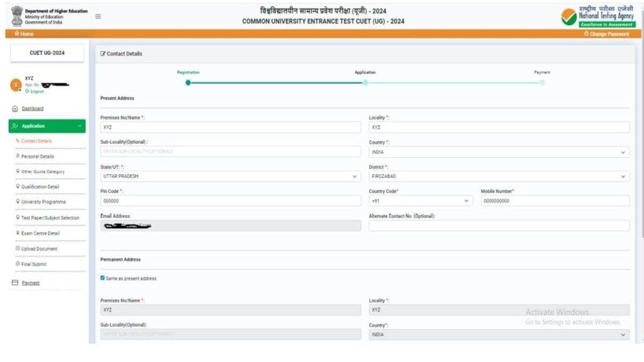Click the Dashboard house icon
This screenshot has width=644, height=362.
coord(15,109)
